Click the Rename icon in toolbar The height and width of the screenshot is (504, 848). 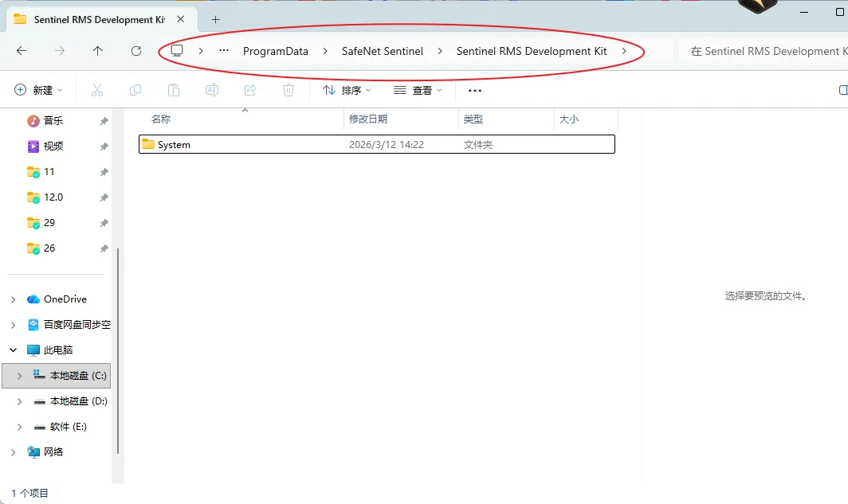coord(212,90)
